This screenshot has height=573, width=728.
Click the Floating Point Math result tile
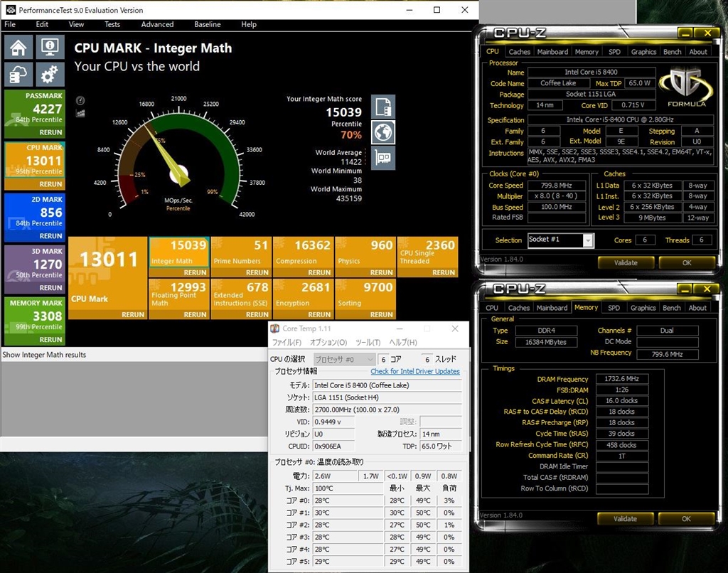click(178, 294)
